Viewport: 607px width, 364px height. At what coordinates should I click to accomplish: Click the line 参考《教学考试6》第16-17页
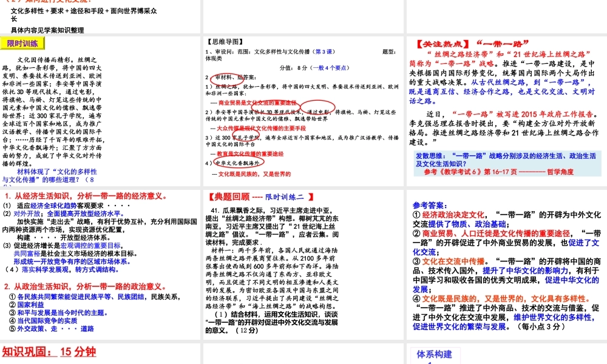tap(470, 172)
